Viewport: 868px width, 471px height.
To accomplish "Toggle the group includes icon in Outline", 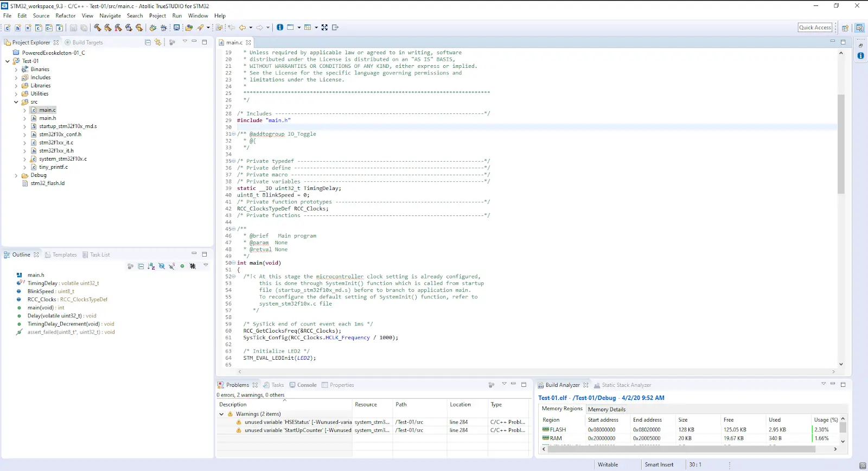I will coord(130,266).
